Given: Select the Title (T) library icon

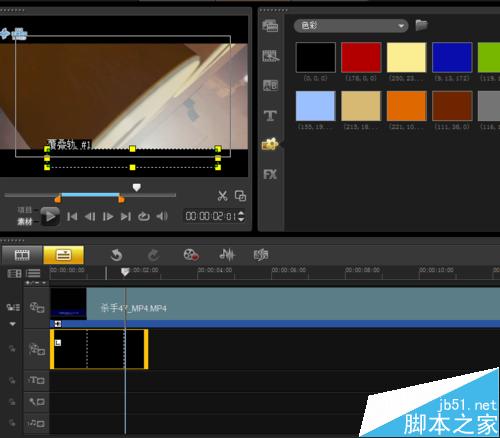Looking at the screenshot, I should point(270,116).
